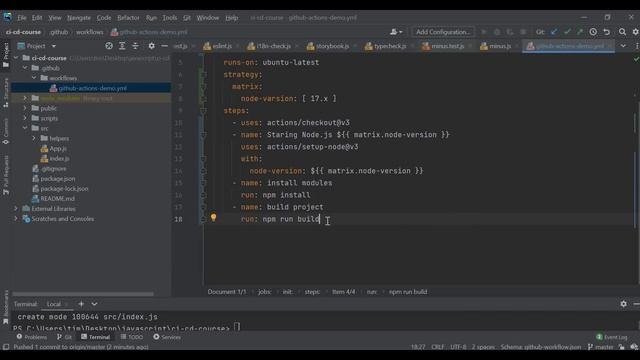Click the 'steps:' breadcrumb item
The height and width of the screenshot is (360, 640).
(312, 292)
